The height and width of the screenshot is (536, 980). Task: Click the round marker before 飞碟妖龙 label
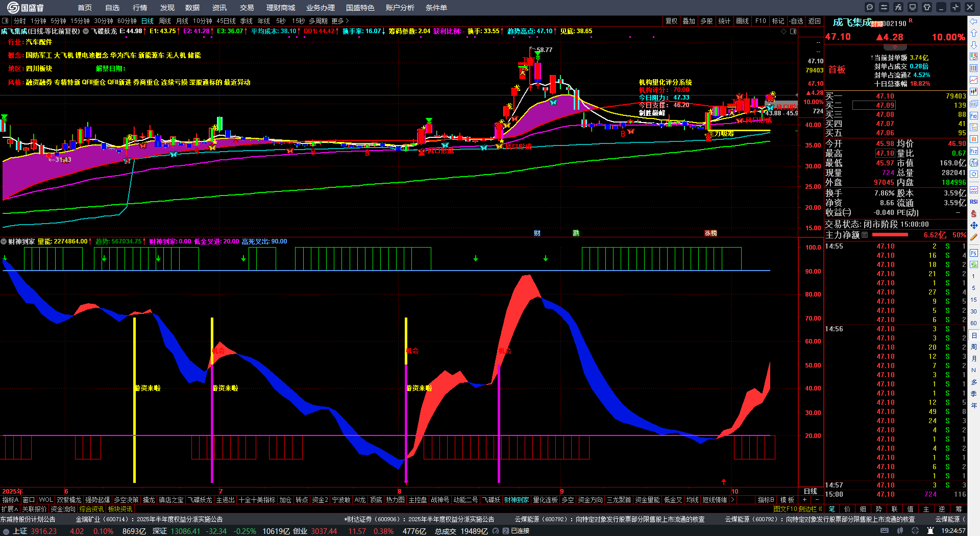tap(86, 31)
